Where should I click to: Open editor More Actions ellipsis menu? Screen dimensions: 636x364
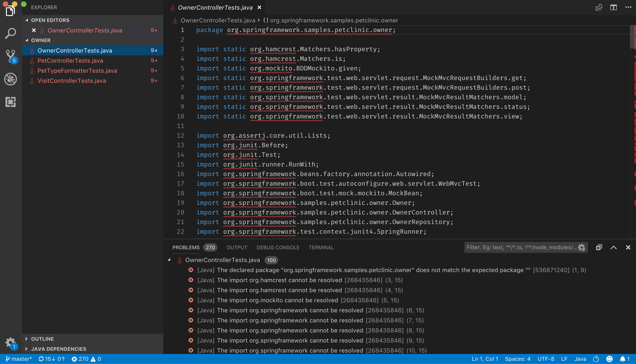tap(628, 8)
